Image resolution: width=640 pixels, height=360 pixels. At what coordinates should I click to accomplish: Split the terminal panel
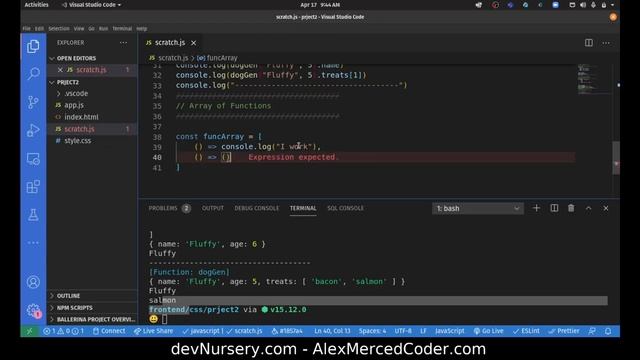click(554, 208)
